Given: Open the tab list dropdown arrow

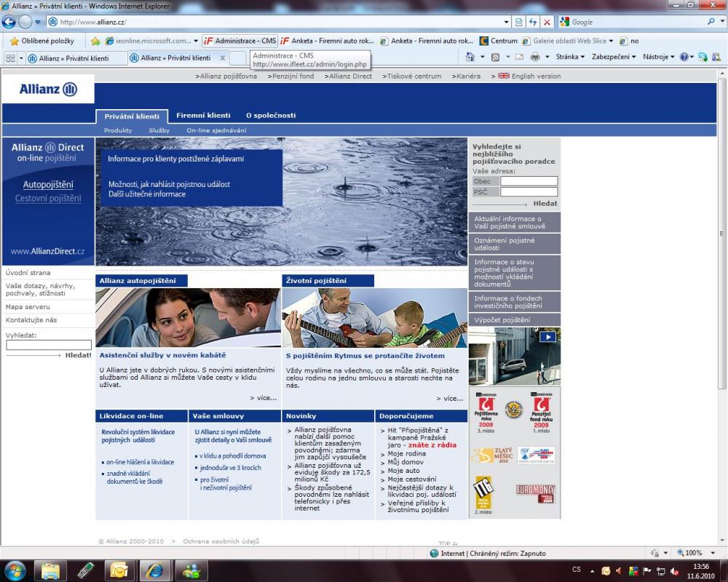Looking at the screenshot, I should click(x=21, y=58).
